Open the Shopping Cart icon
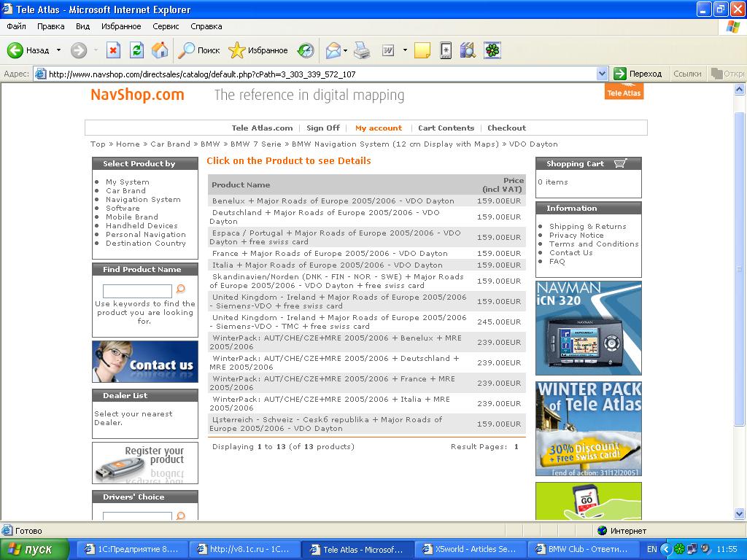The height and width of the screenshot is (560, 747). (620, 163)
